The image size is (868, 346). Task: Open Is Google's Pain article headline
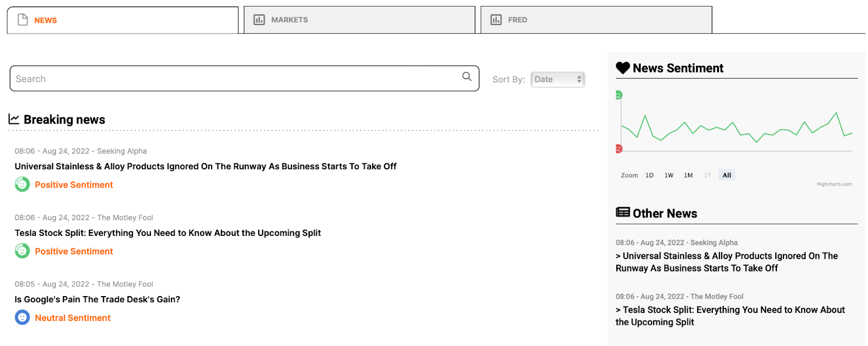(x=97, y=299)
